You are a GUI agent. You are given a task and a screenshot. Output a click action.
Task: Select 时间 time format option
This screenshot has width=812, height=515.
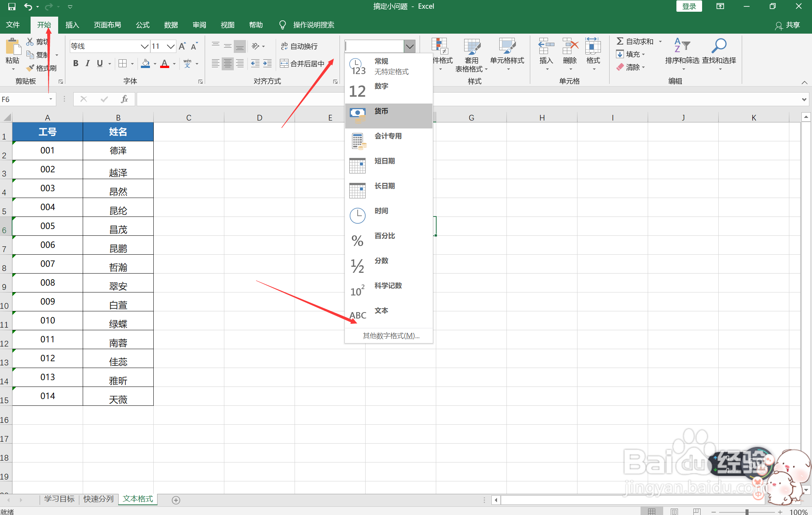pos(389,216)
